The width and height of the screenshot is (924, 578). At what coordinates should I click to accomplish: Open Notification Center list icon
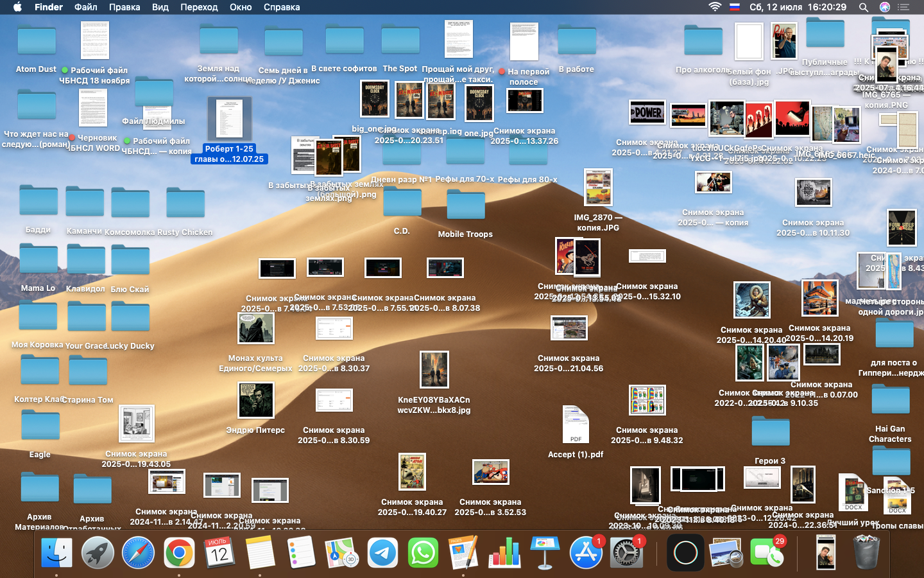904,7
